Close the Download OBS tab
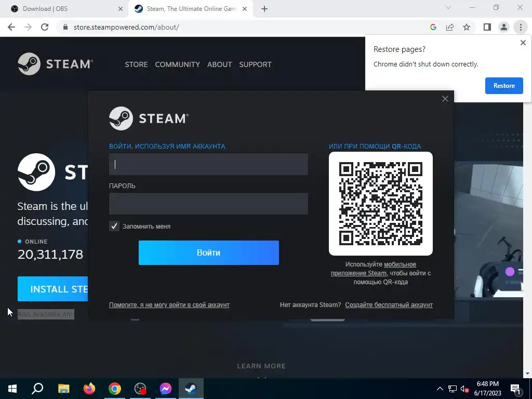The width and height of the screenshot is (532, 399). (x=121, y=9)
